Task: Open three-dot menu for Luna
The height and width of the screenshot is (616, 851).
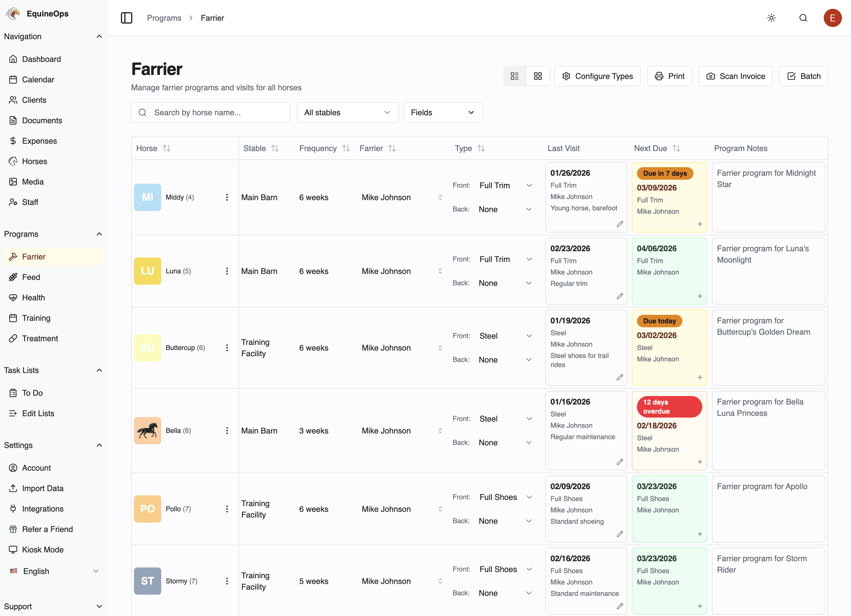Action: click(227, 271)
